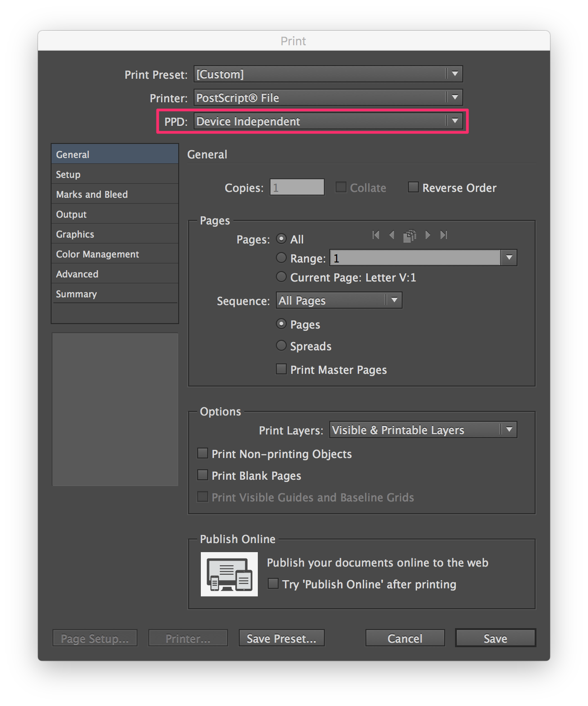This screenshot has height=706, width=588.
Task: Jump to last page arrow icon
Action: tap(444, 235)
